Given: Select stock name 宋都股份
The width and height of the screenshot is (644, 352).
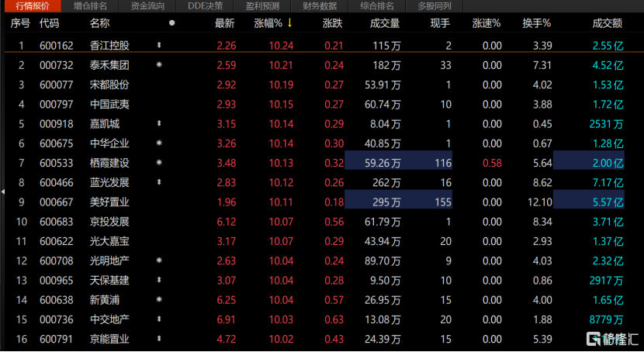Looking at the screenshot, I should (109, 85).
